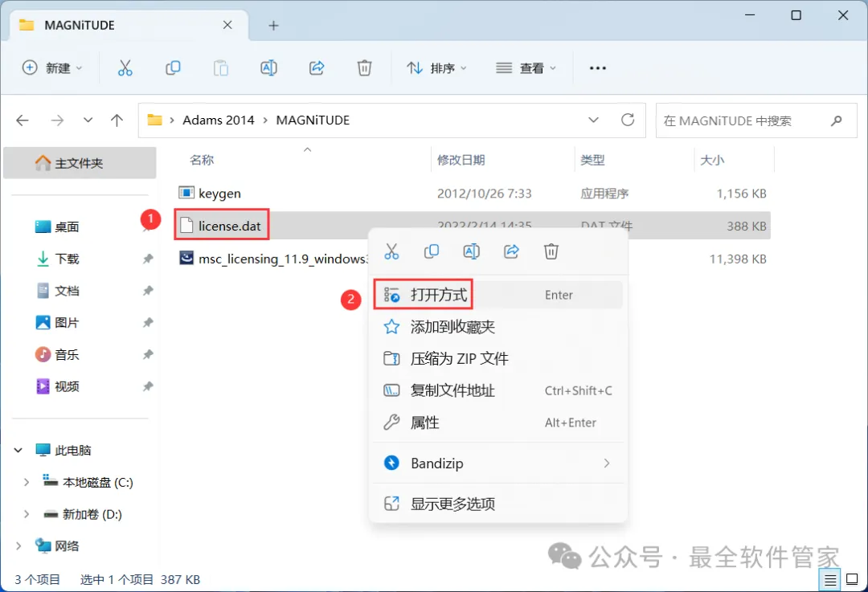
Task: Click the Share icon in the top toolbar
Action: (x=317, y=68)
